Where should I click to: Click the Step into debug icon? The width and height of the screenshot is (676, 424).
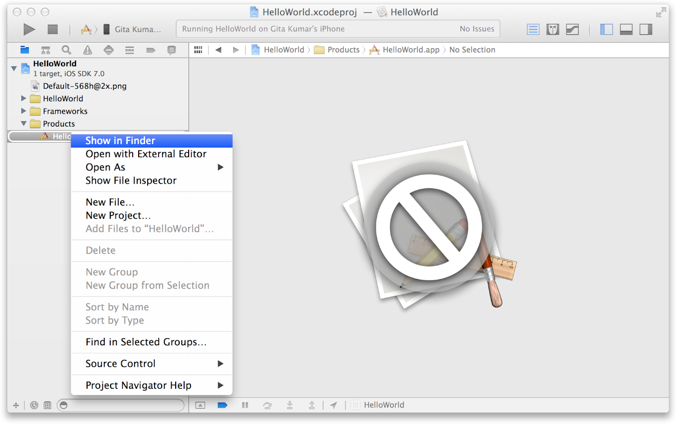click(x=290, y=405)
